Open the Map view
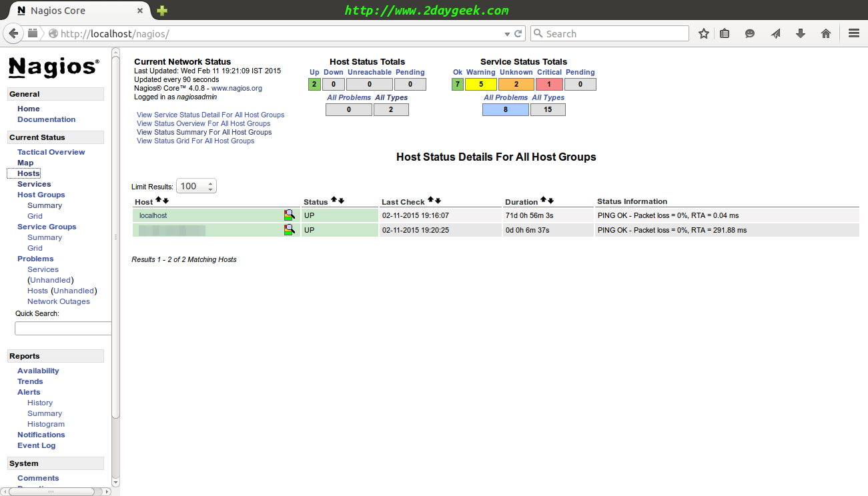Viewport: 868px width, 496px height. pos(25,163)
